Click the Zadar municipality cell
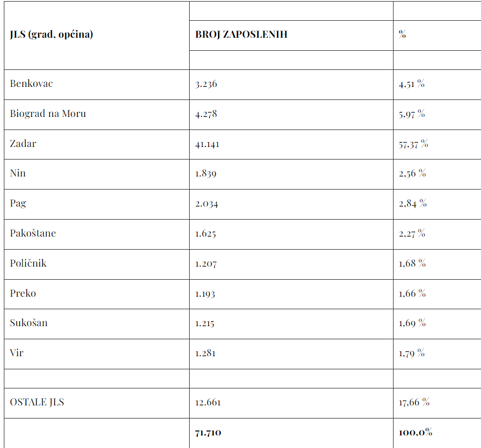 pyautogui.click(x=23, y=144)
